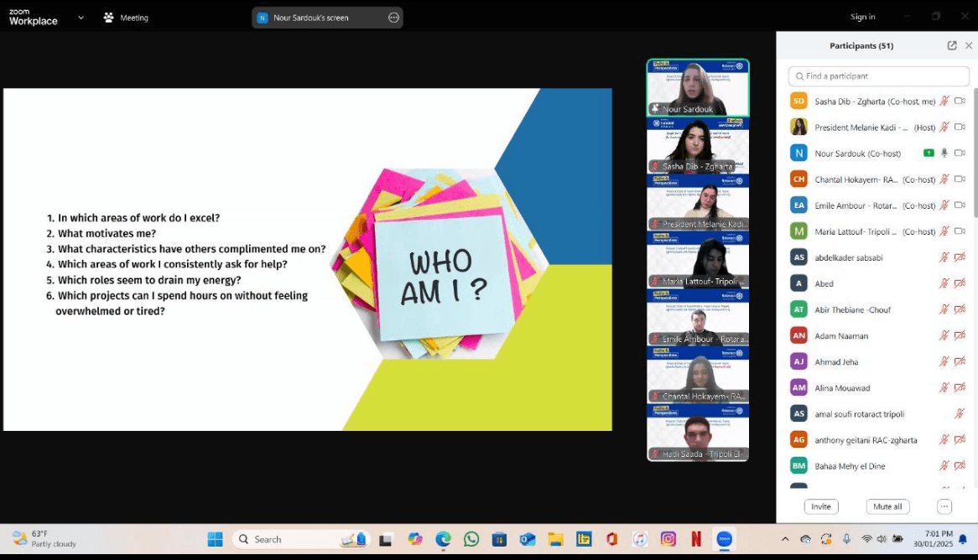This screenshot has height=560, width=978.
Task: Toggle Nour Sardouk's microphone in participants list
Action: [944, 153]
